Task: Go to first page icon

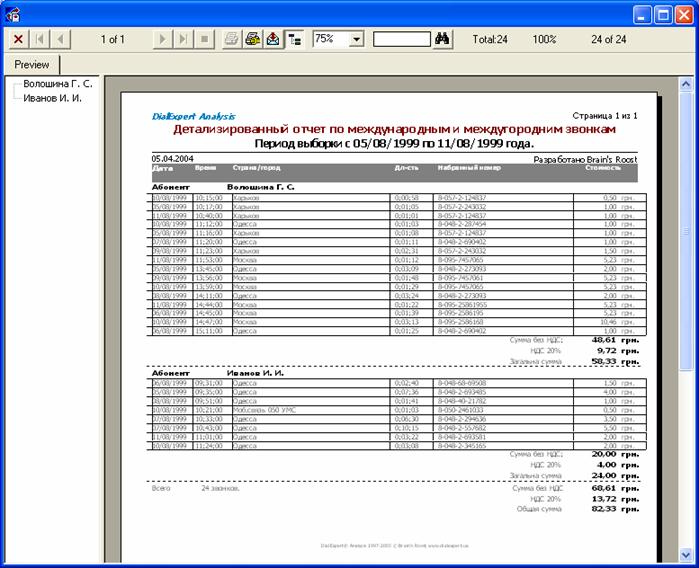Action: coord(40,39)
